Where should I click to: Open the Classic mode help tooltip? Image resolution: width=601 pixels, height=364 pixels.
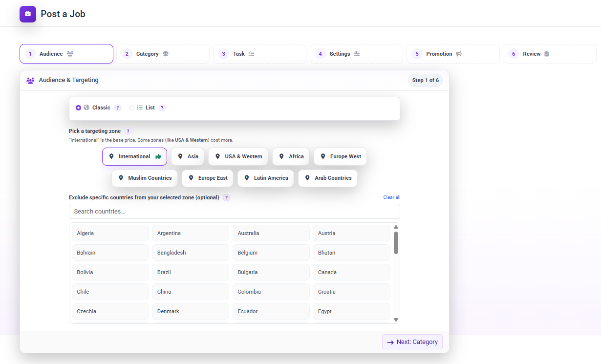[x=117, y=107]
